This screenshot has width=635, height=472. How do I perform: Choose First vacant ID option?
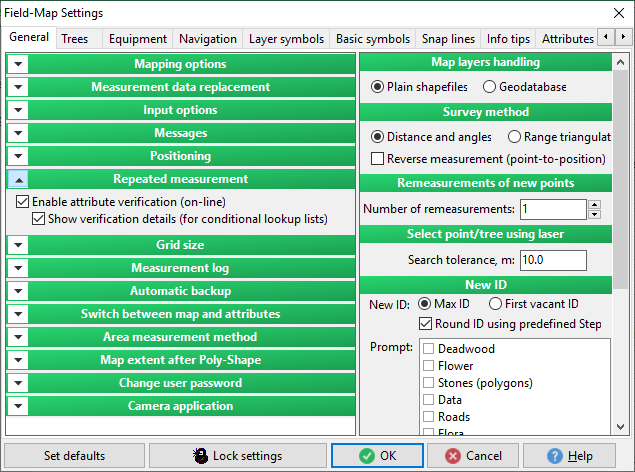tap(494, 304)
